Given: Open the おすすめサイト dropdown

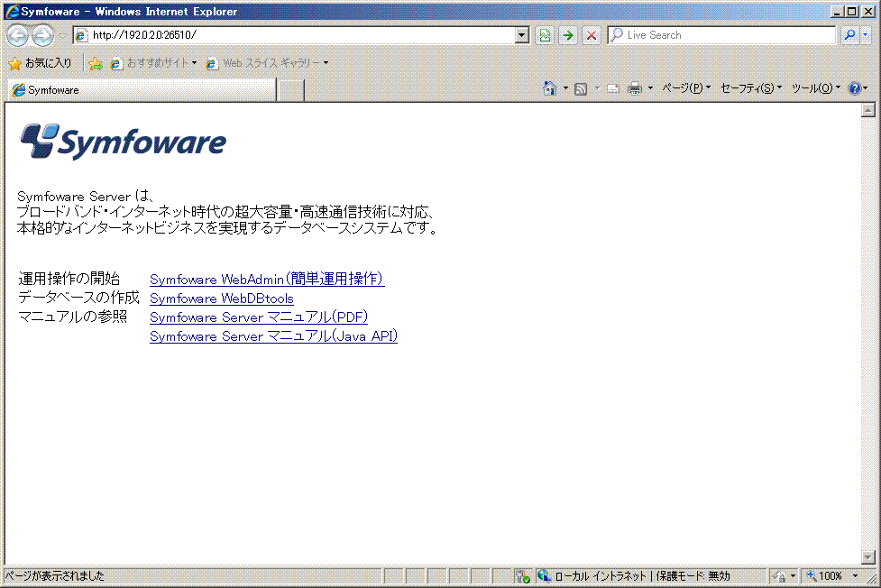Looking at the screenshot, I should [153, 63].
